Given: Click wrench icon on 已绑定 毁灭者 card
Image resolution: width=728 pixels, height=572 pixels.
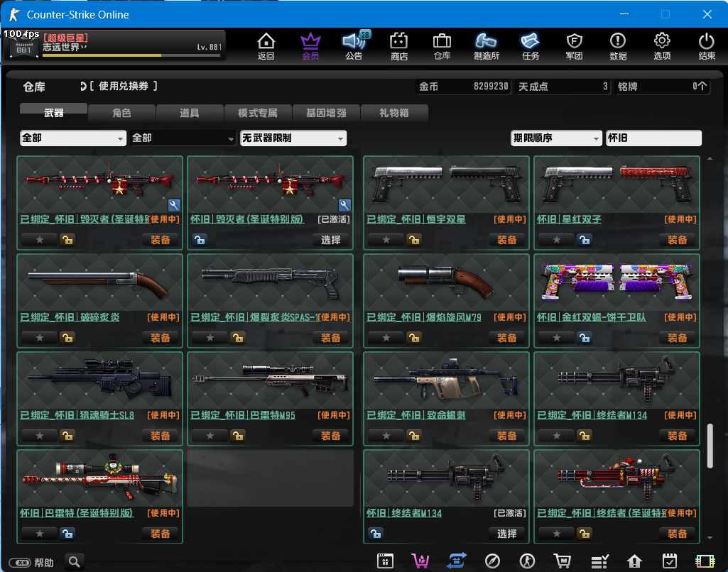Looking at the screenshot, I should [174, 205].
